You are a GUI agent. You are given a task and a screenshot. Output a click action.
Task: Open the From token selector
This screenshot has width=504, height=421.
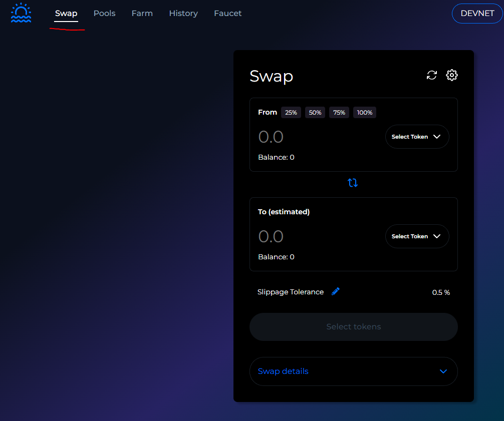click(417, 136)
